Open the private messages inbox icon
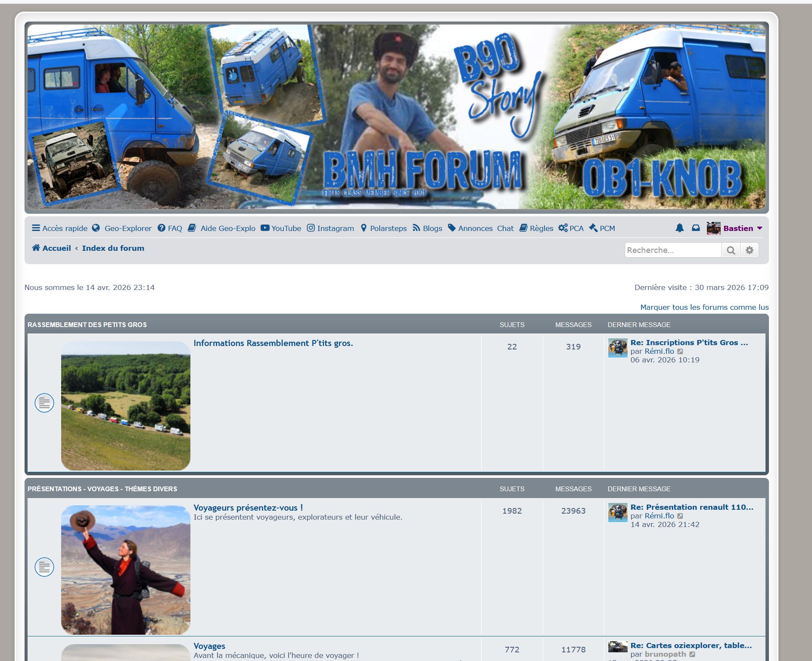This screenshot has height=661, width=812. click(696, 228)
